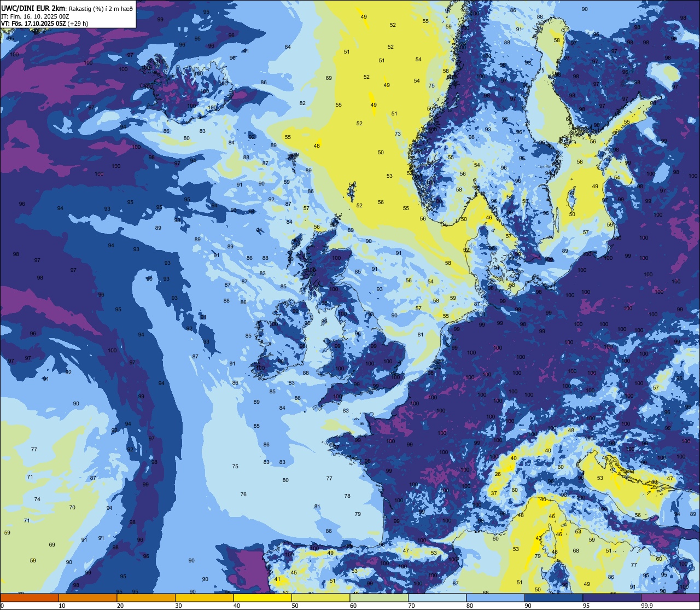Click the humidity value 43 on the map
This screenshot has height=610, width=700.
pyautogui.click(x=539, y=538)
